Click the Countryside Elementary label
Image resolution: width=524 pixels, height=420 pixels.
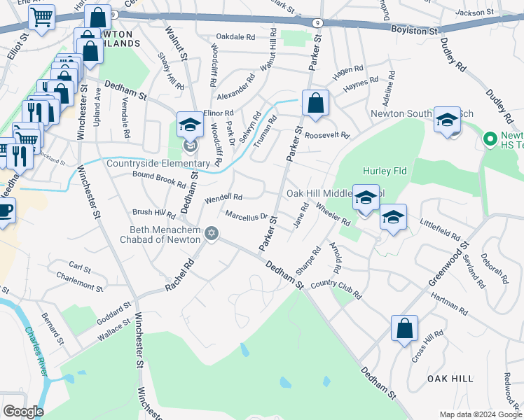(x=158, y=163)
